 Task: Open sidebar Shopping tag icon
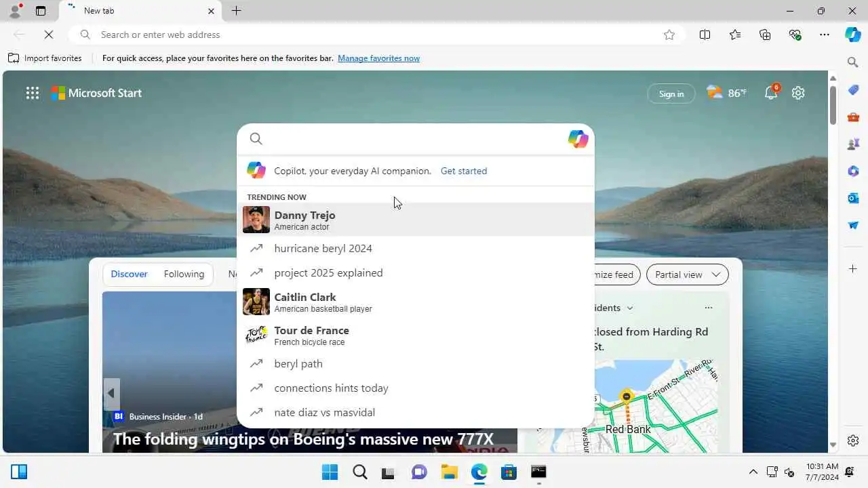coord(853,89)
